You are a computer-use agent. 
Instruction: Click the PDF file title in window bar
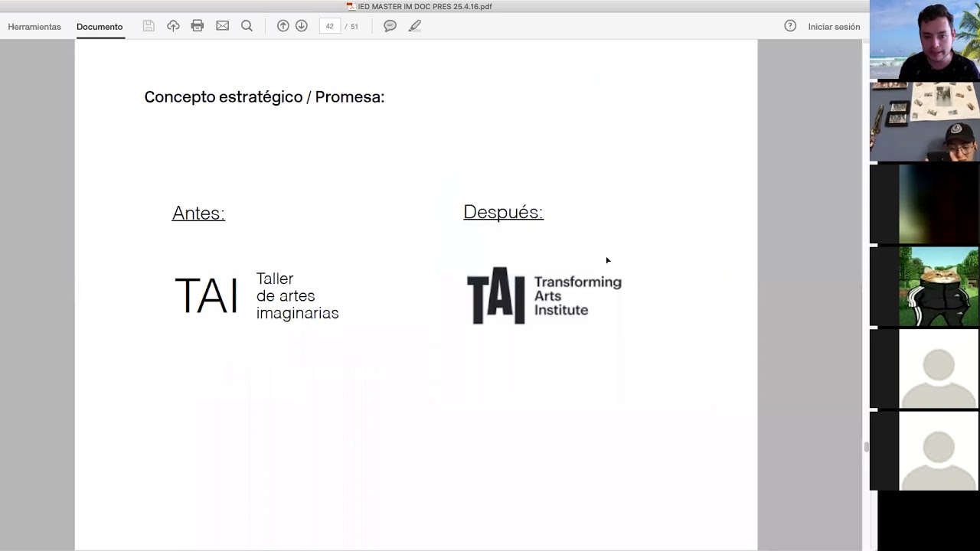(424, 6)
